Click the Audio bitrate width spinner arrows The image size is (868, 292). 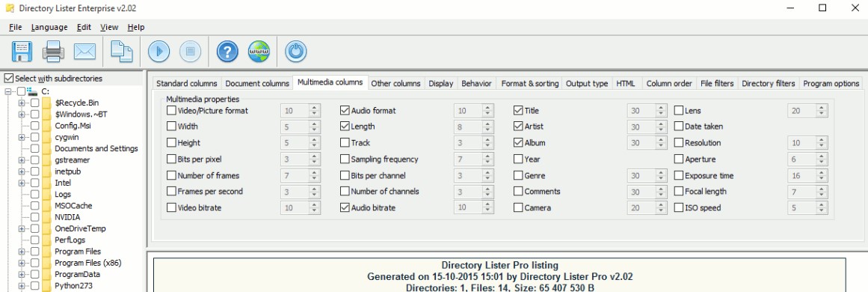pyautogui.click(x=487, y=208)
